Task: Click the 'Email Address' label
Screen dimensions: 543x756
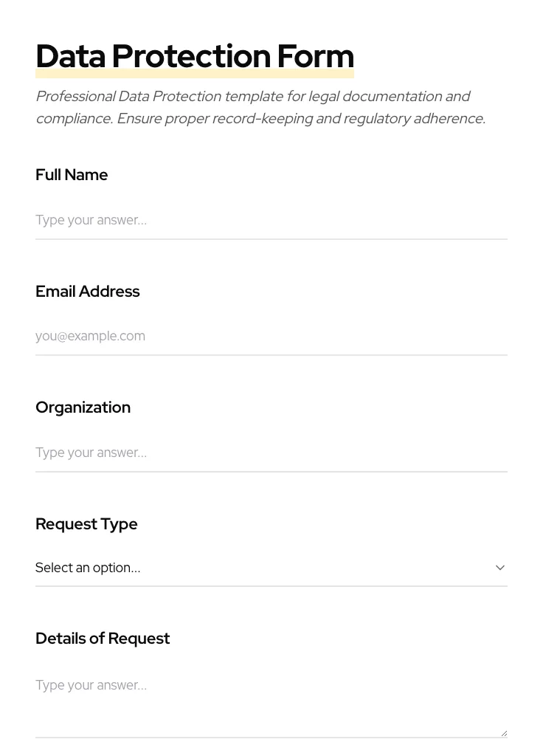Action: click(x=87, y=292)
